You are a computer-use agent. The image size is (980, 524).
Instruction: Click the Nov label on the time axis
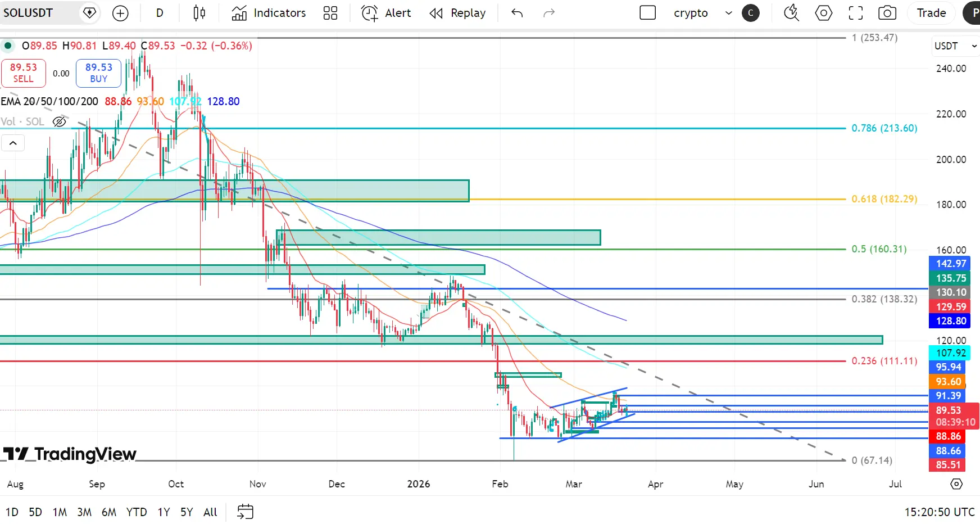tap(258, 484)
